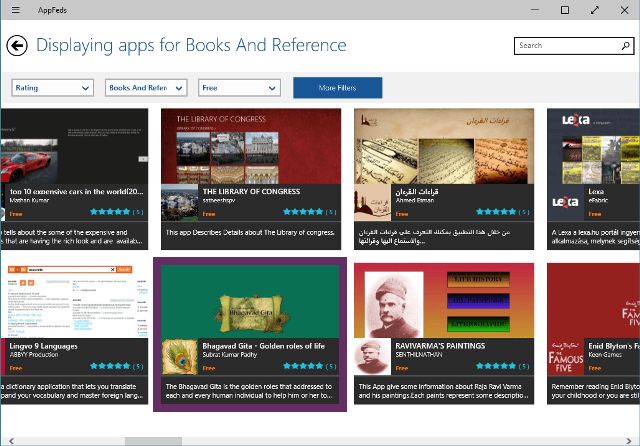640x446 pixels.
Task: Open Ravivarma's Paintings app screenshot
Action: pyautogui.click(x=444, y=300)
